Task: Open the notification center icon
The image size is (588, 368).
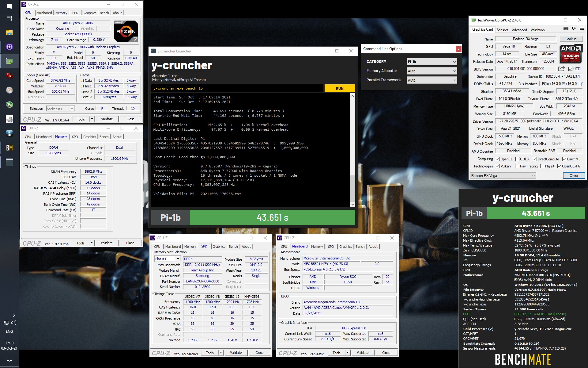Action: (9, 359)
